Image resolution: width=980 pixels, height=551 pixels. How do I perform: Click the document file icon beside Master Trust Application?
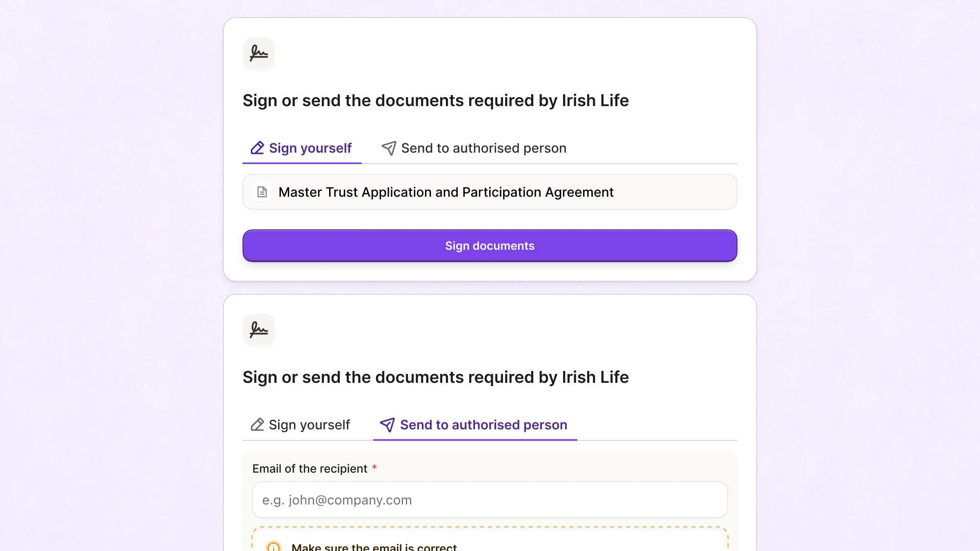[262, 192]
